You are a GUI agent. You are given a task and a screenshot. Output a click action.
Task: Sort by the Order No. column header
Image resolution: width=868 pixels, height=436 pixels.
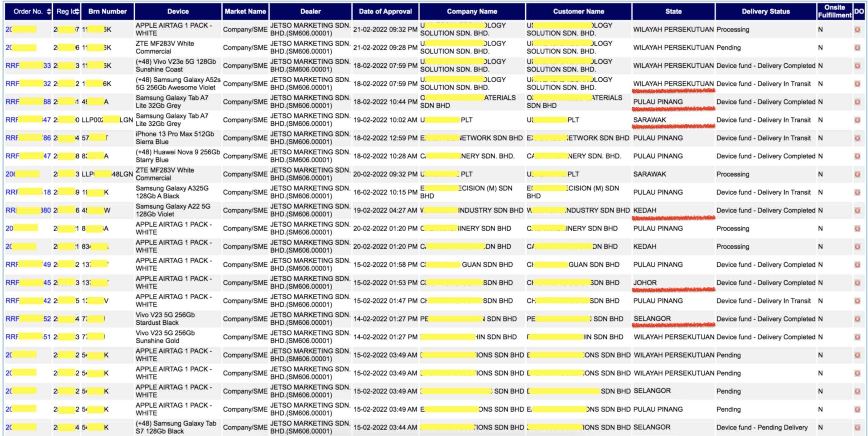[x=29, y=12]
